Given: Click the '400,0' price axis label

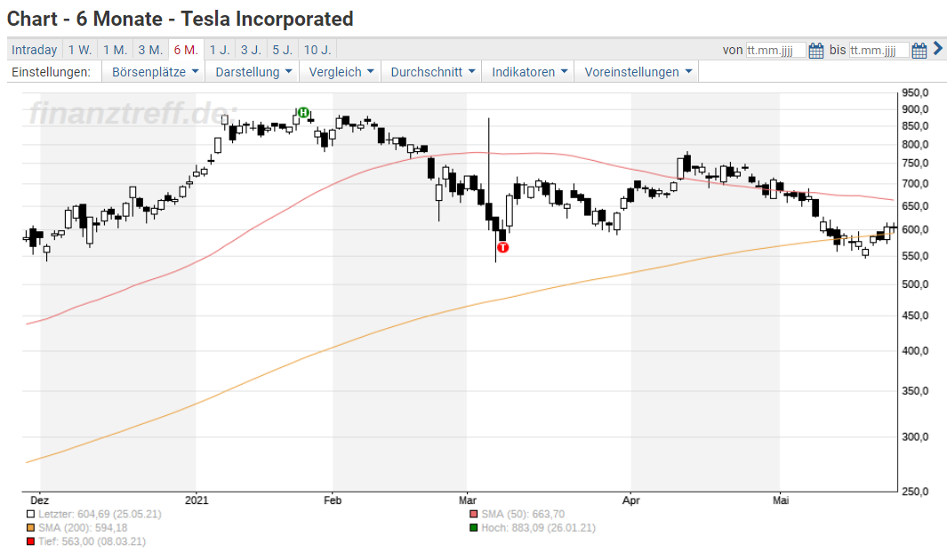Looking at the screenshot, I should click(915, 350).
